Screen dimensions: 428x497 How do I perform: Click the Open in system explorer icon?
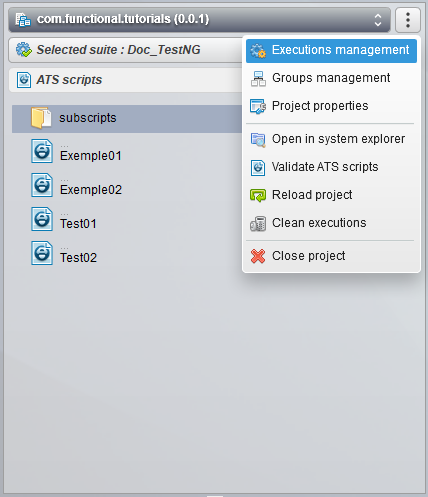(x=258, y=140)
